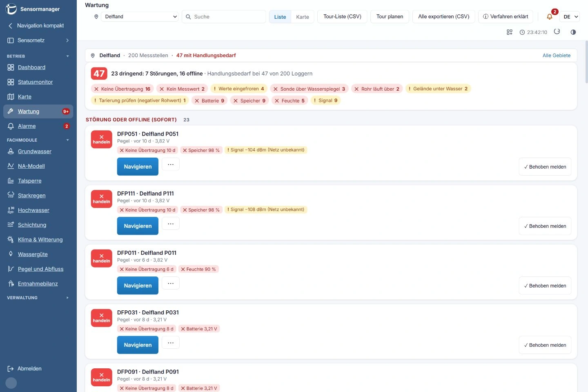The height and width of the screenshot is (392, 588).
Task: Toggle the Rohr läuft über 2 filter
Action: (377, 89)
